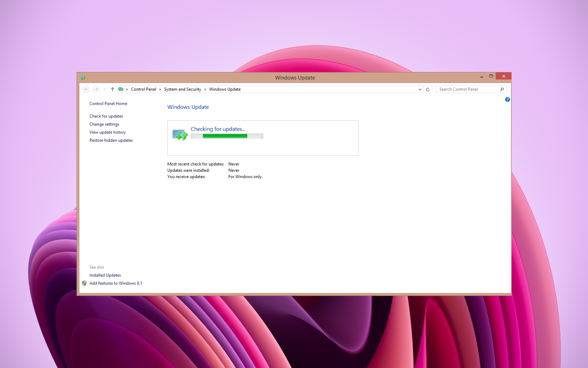
Task: Click 'Updates were installed:' label
Action: tap(188, 170)
